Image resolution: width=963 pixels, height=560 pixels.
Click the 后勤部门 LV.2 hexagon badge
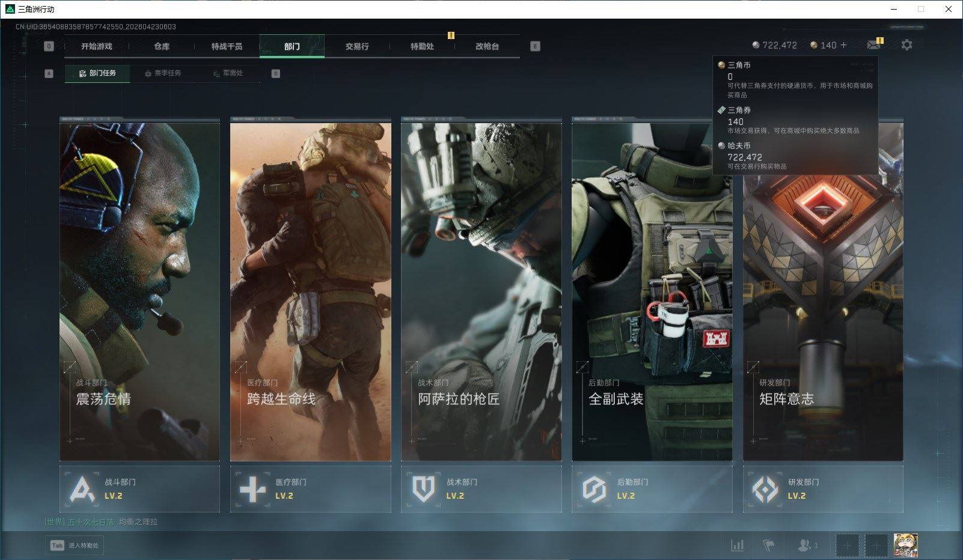coord(594,489)
